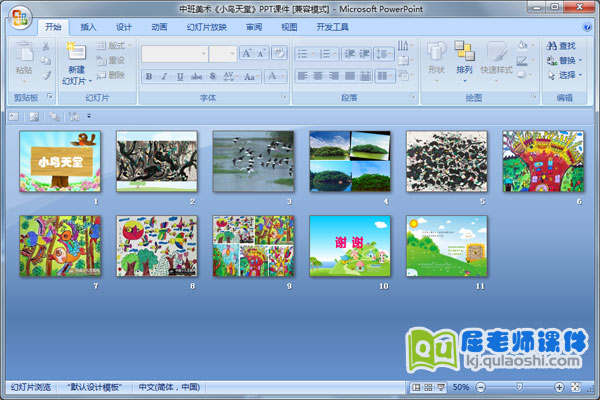The width and height of the screenshot is (600, 400).
Task: Switch to the Animation (动画) tab
Action: tap(159, 27)
